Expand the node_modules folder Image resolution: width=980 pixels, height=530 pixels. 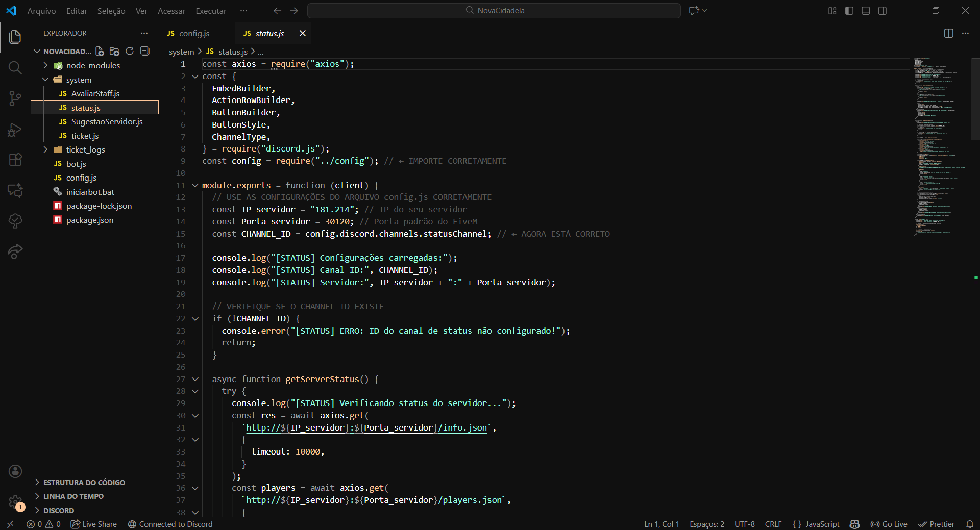pyautogui.click(x=92, y=66)
